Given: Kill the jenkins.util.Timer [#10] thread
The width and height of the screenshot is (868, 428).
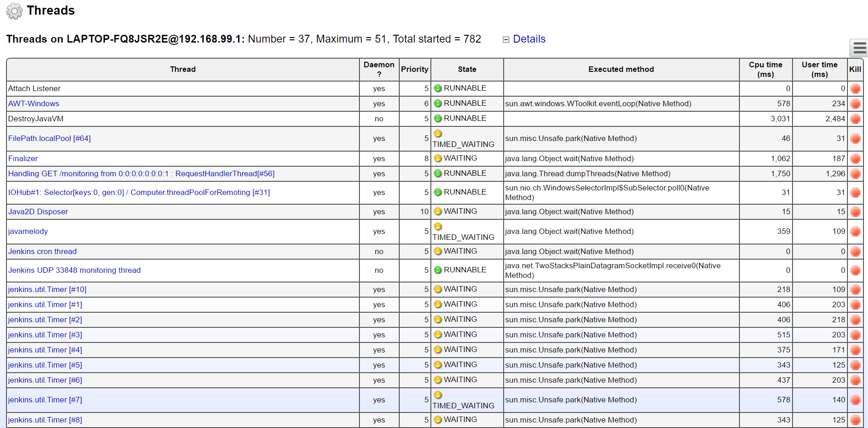Looking at the screenshot, I should click(855, 290).
